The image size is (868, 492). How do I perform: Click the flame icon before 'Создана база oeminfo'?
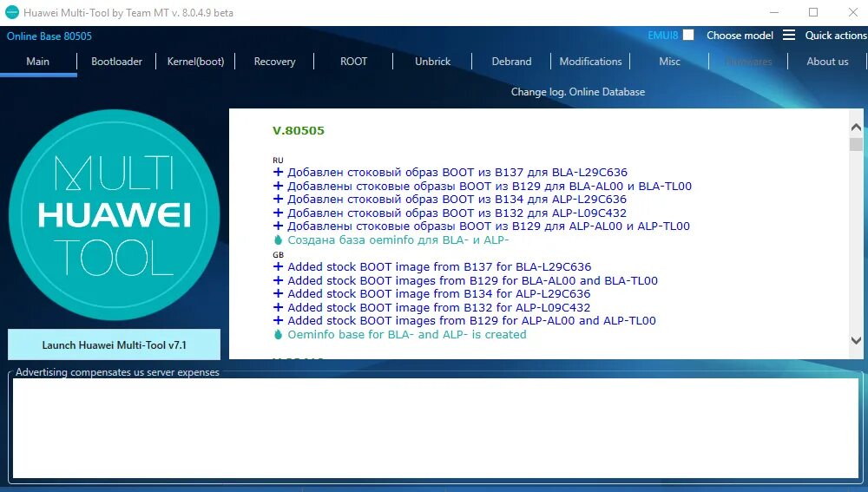[x=278, y=239]
